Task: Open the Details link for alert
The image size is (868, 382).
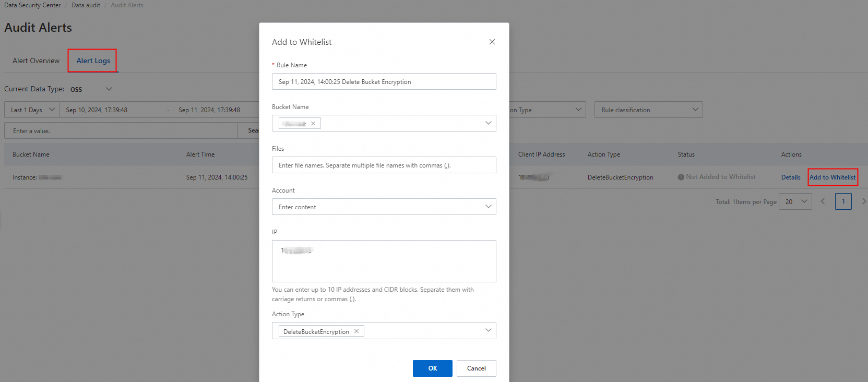Action: [790, 177]
